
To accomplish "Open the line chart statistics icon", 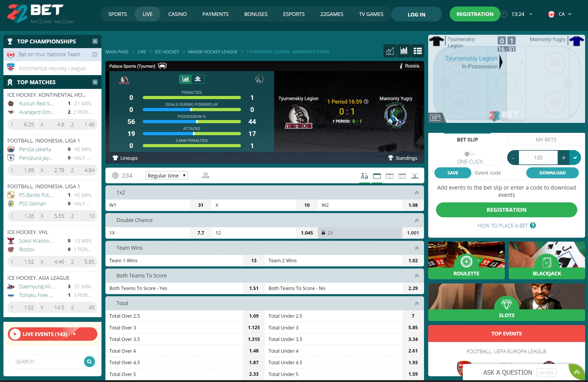I will click(390, 51).
